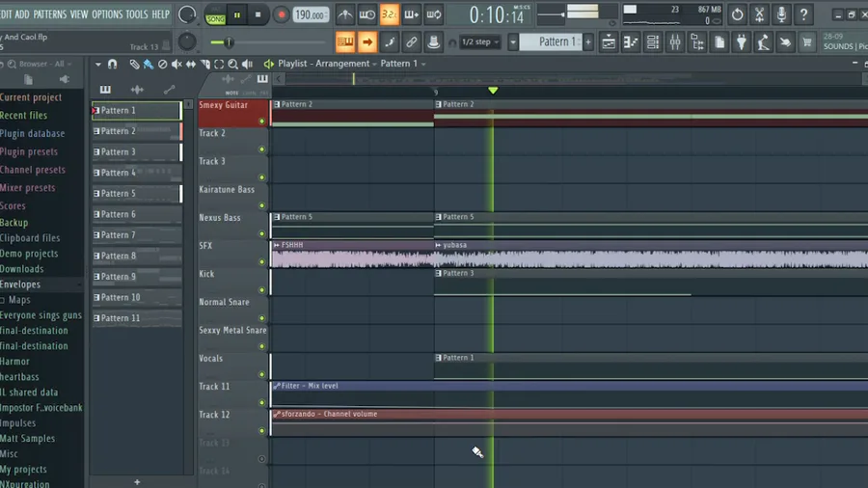Toggle the metronome icon
Image resolution: width=868 pixels, height=488 pixels.
pos(345,14)
